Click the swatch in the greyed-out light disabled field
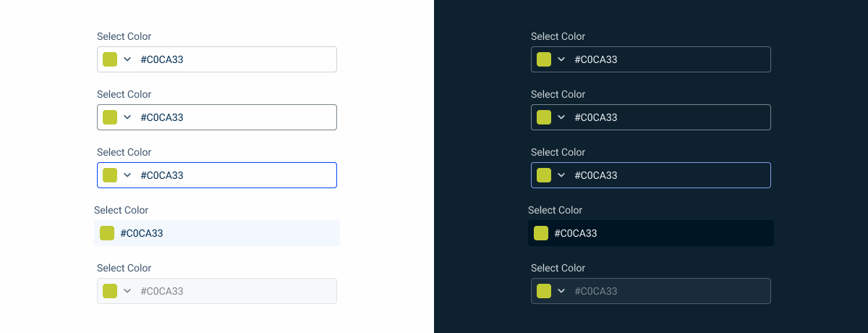Viewport: 868px width, 333px height. [x=110, y=291]
